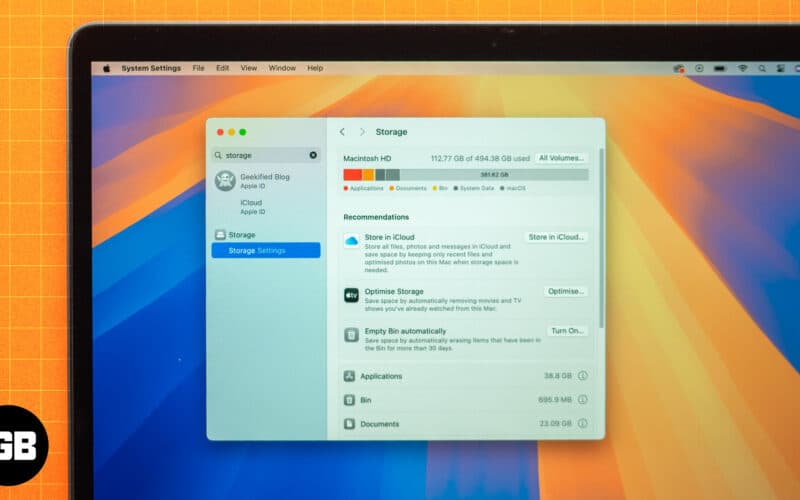Image resolution: width=800 pixels, height=500 pixels.
Task: Click the Bin category icon
Action: click(x=349, y=400)
